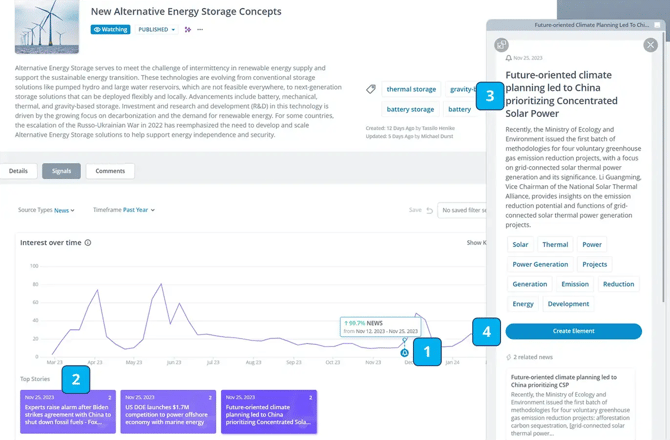Close the news detail side panel
The width and height of the screenshot is (670, 440).
pyautogui.click(x=650, y=45)
